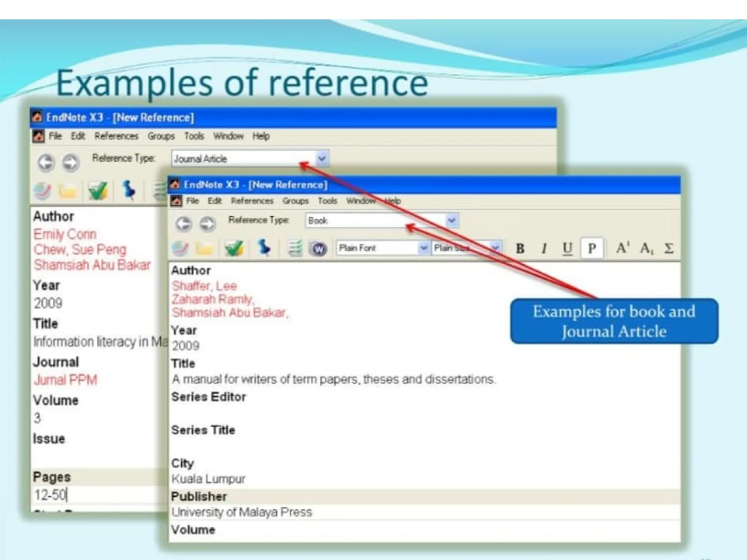Open Reference Type dropdown showing Book

(x=452, y=220)
